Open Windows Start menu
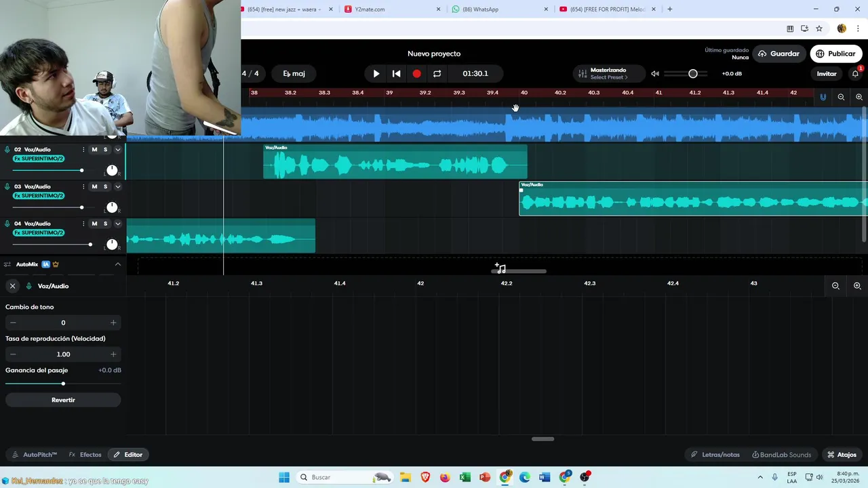 284,477
